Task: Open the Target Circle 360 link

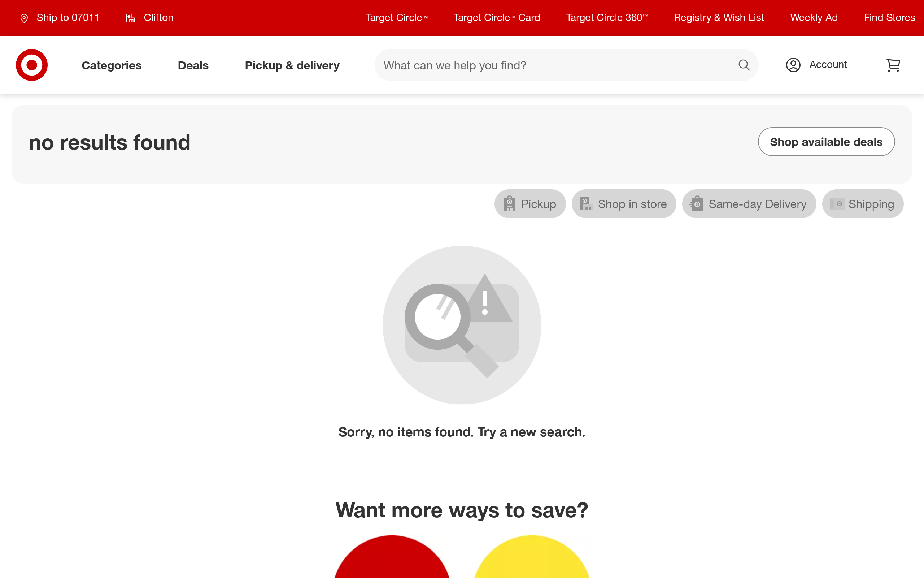Action: (x=607, y=18)
